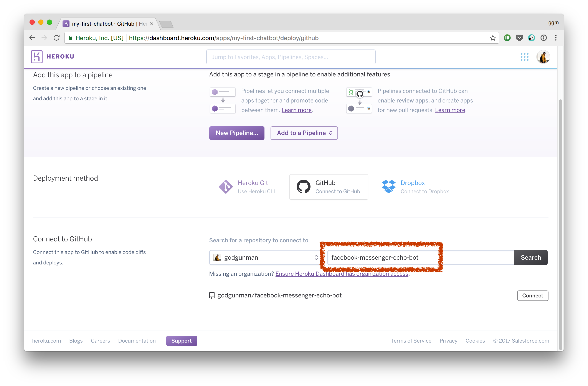Click the Heroku logo icon
588x386 pixels.
(36, 57)
